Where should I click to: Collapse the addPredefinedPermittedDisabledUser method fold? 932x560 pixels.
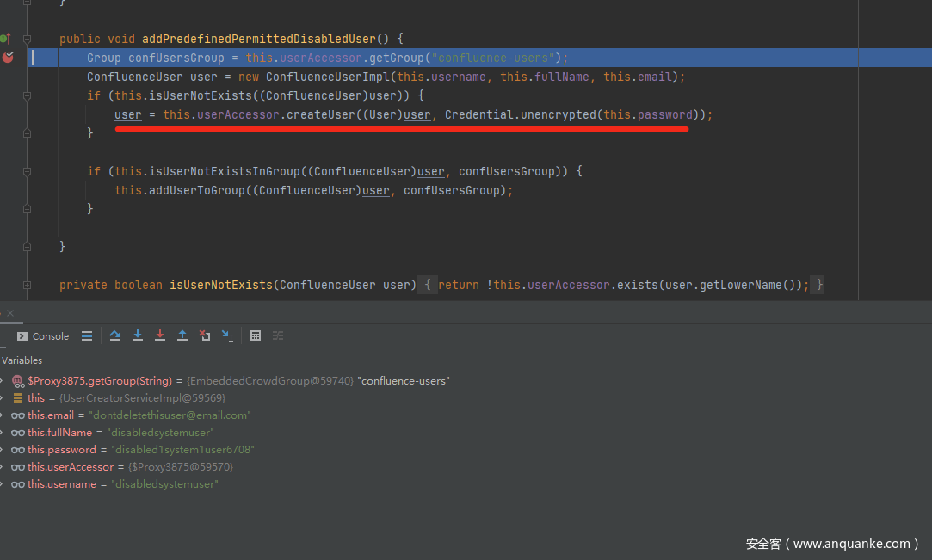(x=28, y=40)
